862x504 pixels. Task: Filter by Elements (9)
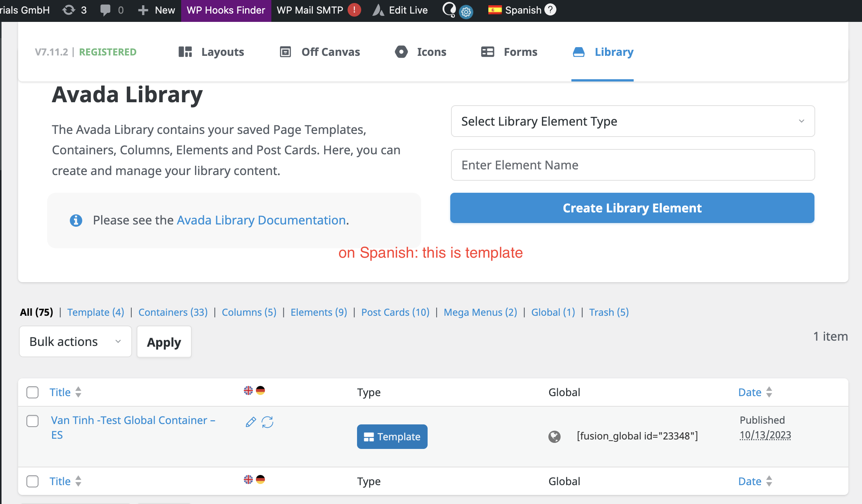[x=319, y=312]
